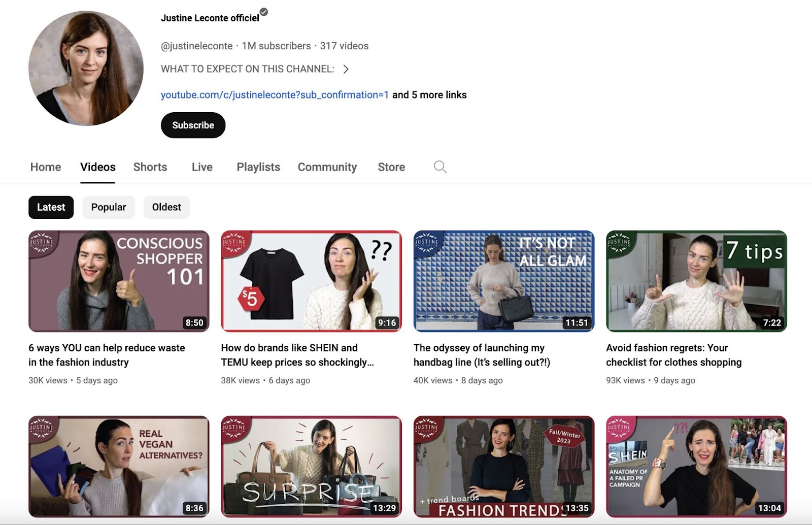Select the Latest filter chip
This screenshot has width=812, height=525.
pos(51,207)
